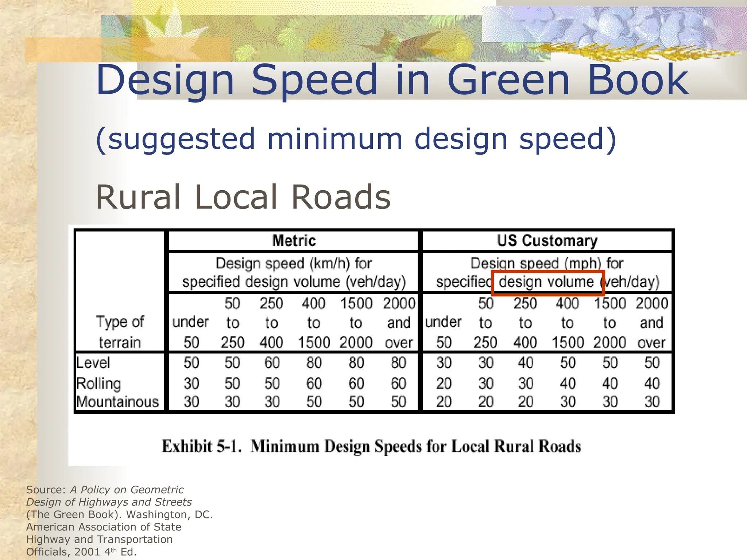This screenshot has width=747, height=560.
Task: Select the Level value 40 under US Customary 250 to 400
Action: [x=526, y=363]
